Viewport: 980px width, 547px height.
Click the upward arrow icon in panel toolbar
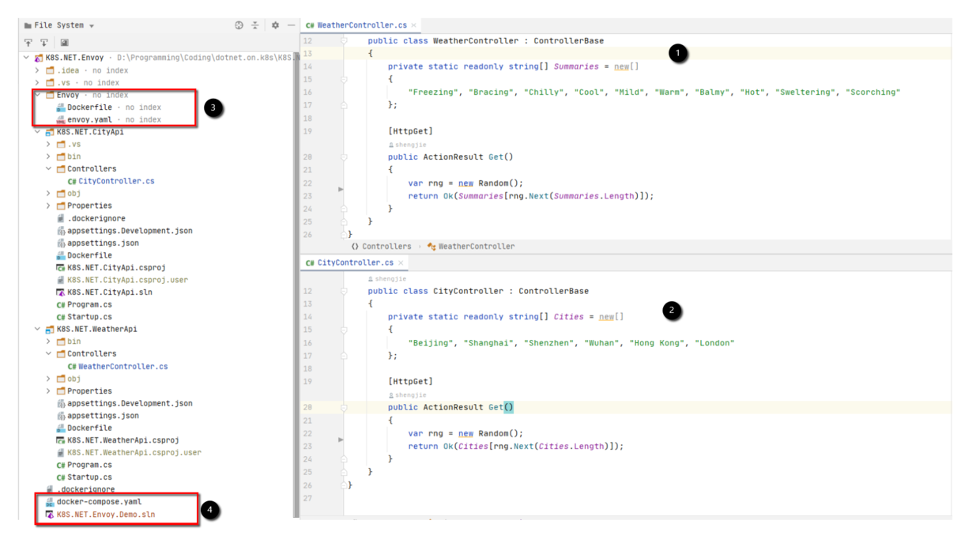(x=28, y=43)
